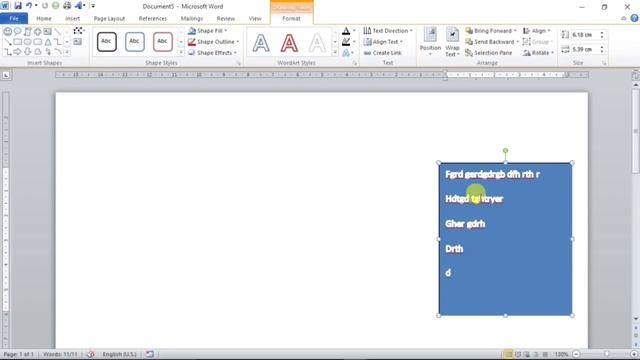Open the Text Direction dropdown
Image resolution: width=640 pixels, height=360 pixels.
pos(388,31)
